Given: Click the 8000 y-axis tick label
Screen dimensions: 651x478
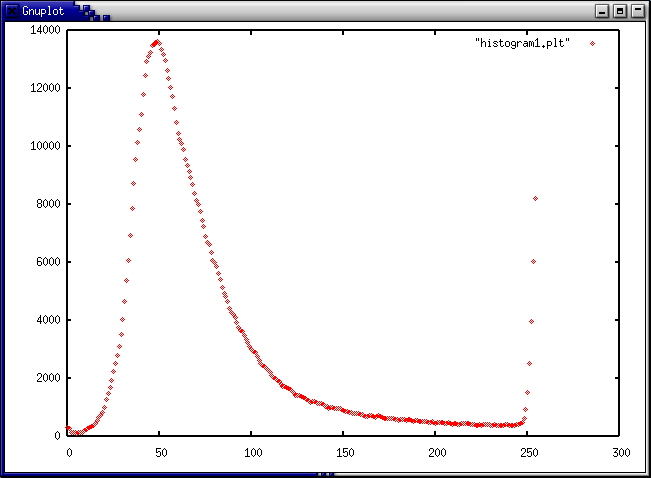Looking at the screenshot, I should pyautogui.click(x=48, y=204).
